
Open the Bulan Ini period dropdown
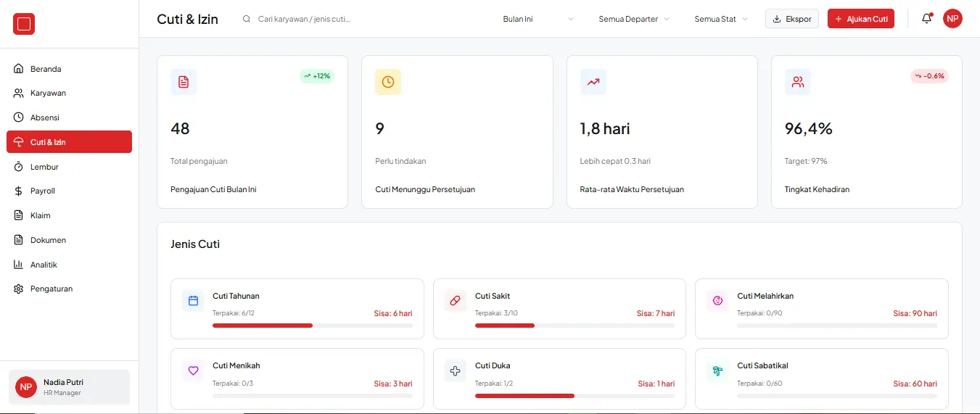tap(538, 19)
